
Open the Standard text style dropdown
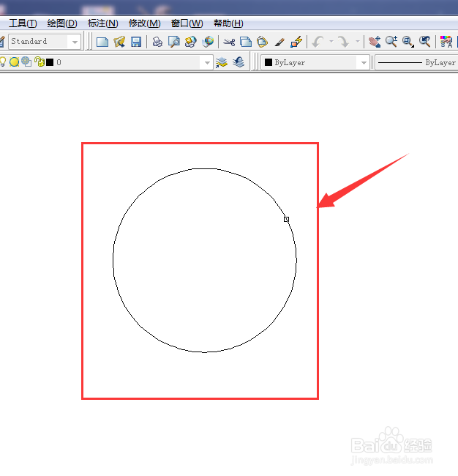coord(75,42)
